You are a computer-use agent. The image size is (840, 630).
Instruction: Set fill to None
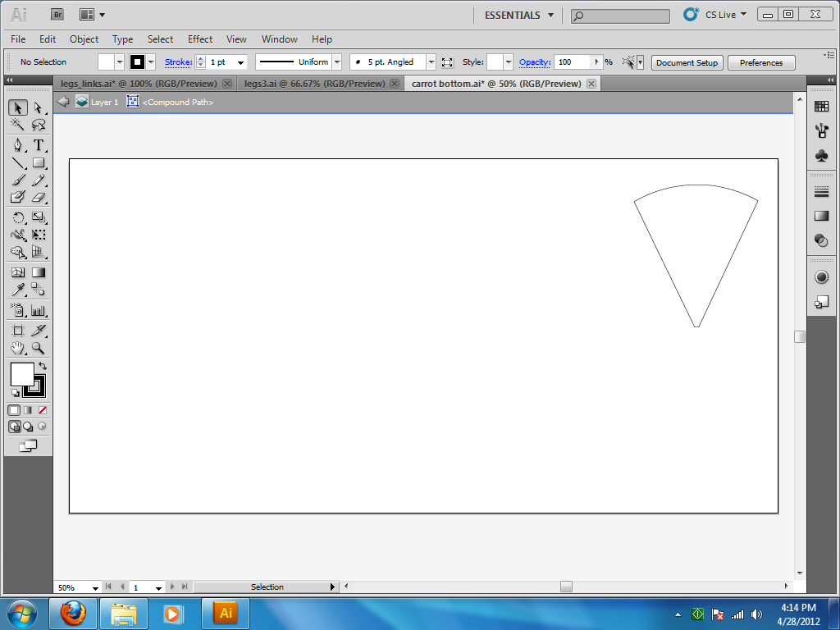43,410
